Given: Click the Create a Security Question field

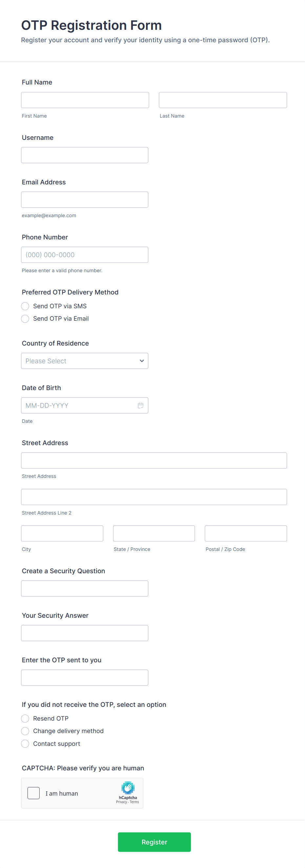Looking at the screenshot, I should click(x=84, y=588).
